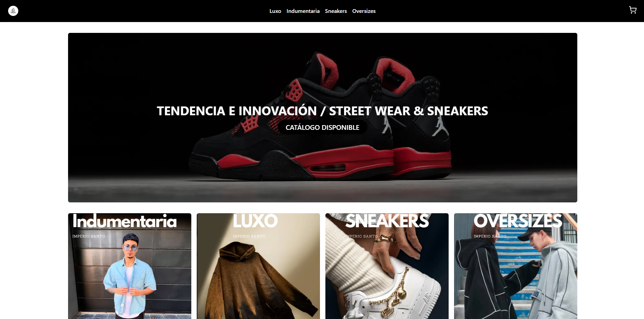Viewport: 644px width, 319px height.
Task: Click IMPERIO SANTO label under LUXO title
Action: (x=249, y=236)
